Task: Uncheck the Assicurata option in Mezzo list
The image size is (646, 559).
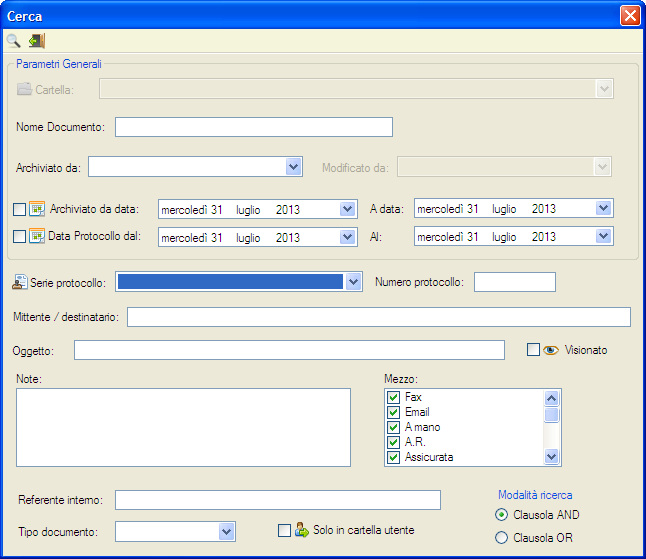Action: pos(393,457)
